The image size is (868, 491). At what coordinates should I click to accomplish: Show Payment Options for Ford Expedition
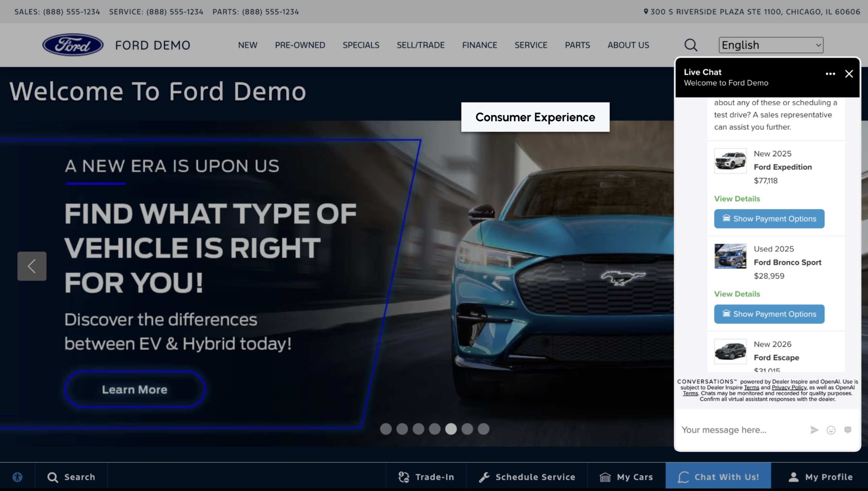point(769,219)
